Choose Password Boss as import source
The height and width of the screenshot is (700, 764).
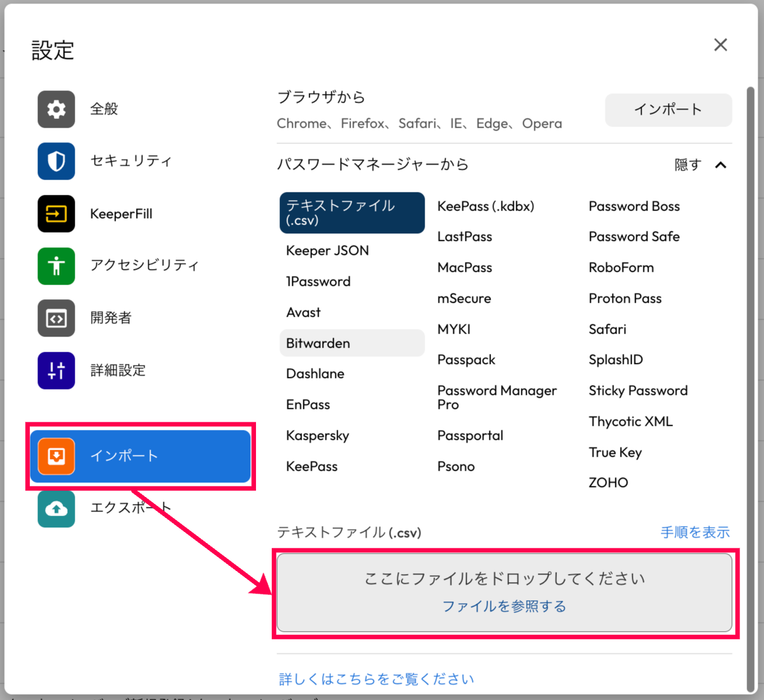coord(635,206)
